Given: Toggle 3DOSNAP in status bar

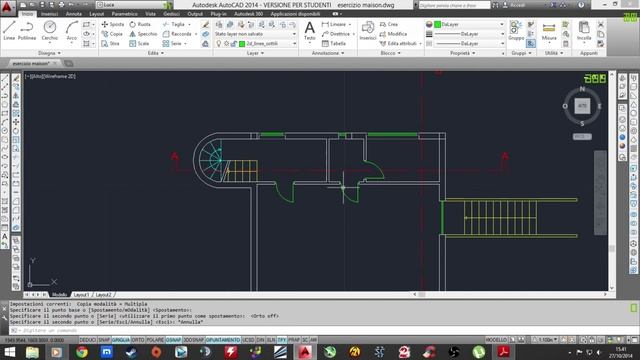Looking at the screenshot, I should click(193, 340).
